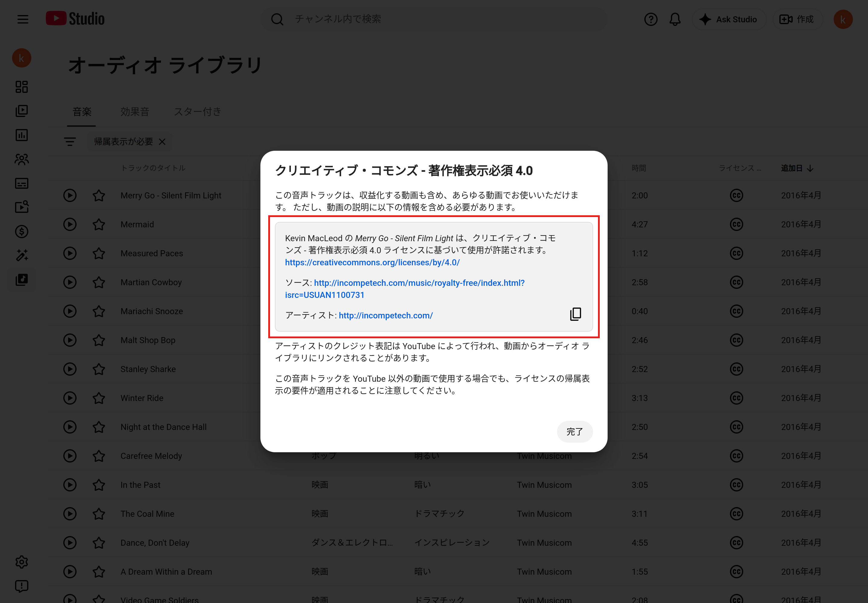The width and height of the screenshot is (868, 603).
Task: Open the hamburger menu in YouTube Studio
Action: pyautogui.click(x=23, y=19)
